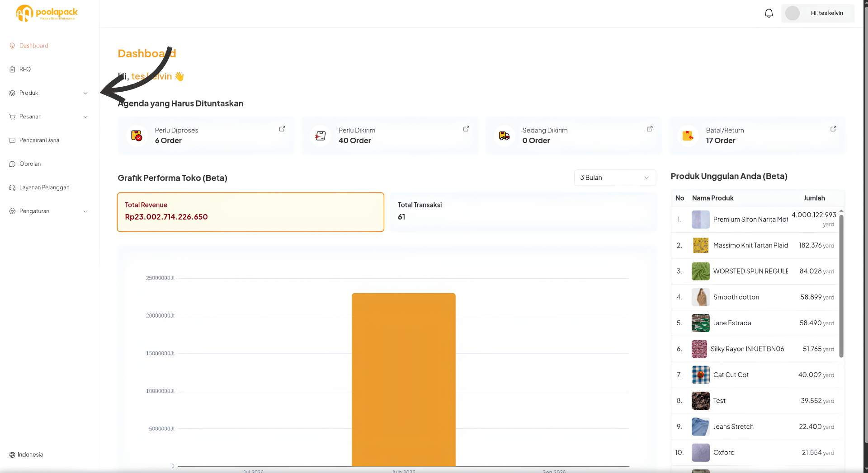Click the Produk Unggulan list scrollbar
Viewport: 868px width, 473px height.
(x=841, y=286)
